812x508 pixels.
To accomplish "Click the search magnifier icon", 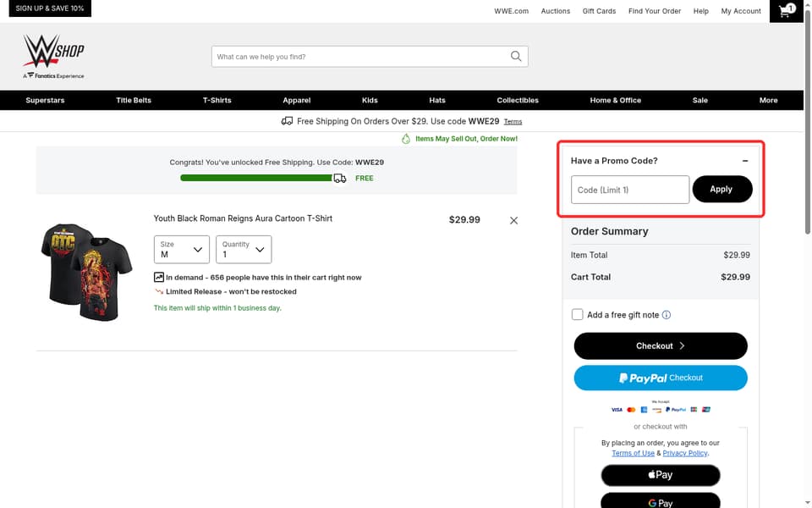I will (x=516, y=56).
